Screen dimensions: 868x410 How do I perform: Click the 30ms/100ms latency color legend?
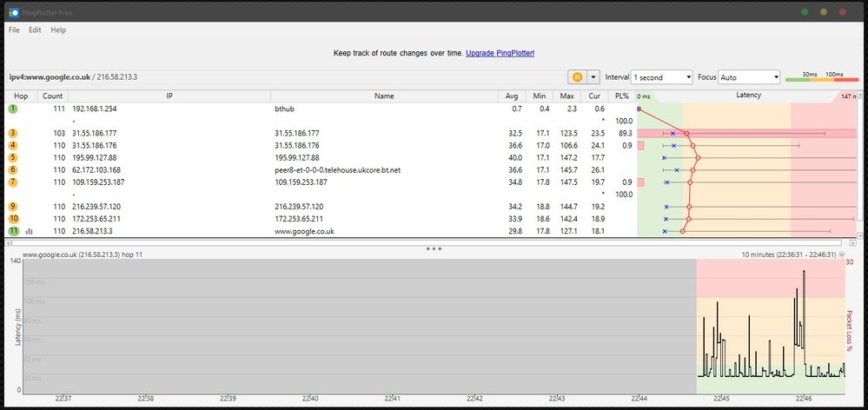(821, 77)
